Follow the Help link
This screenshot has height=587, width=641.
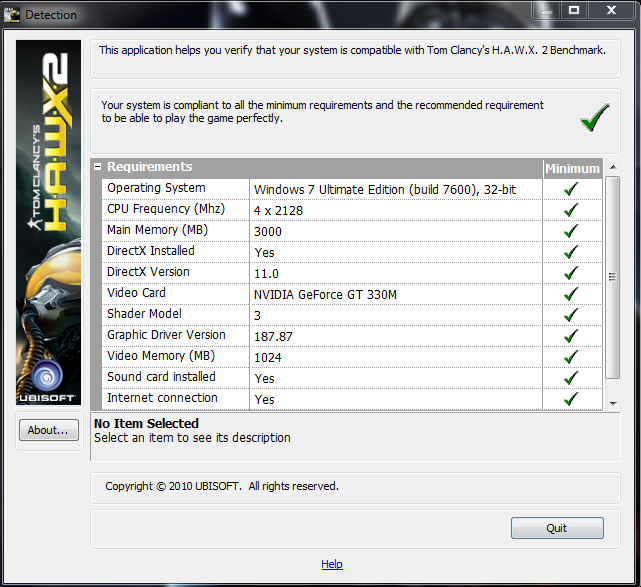click(x=332, y=564)
